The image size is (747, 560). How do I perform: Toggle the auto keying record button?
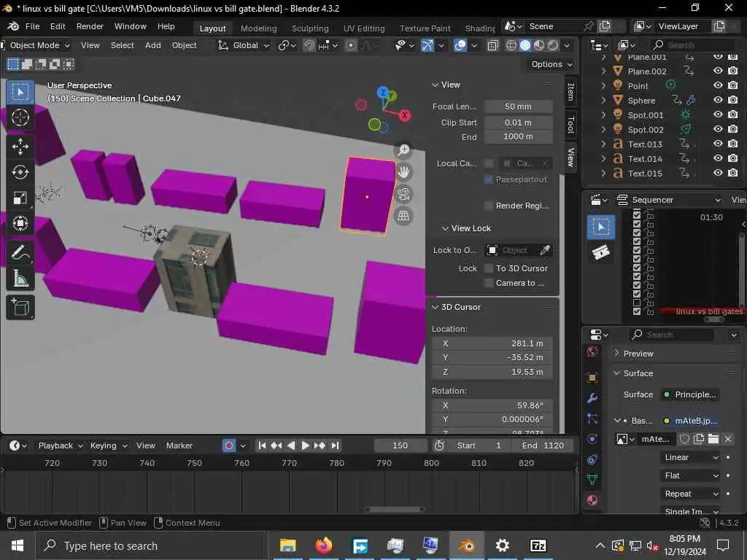tap(229, 446)
